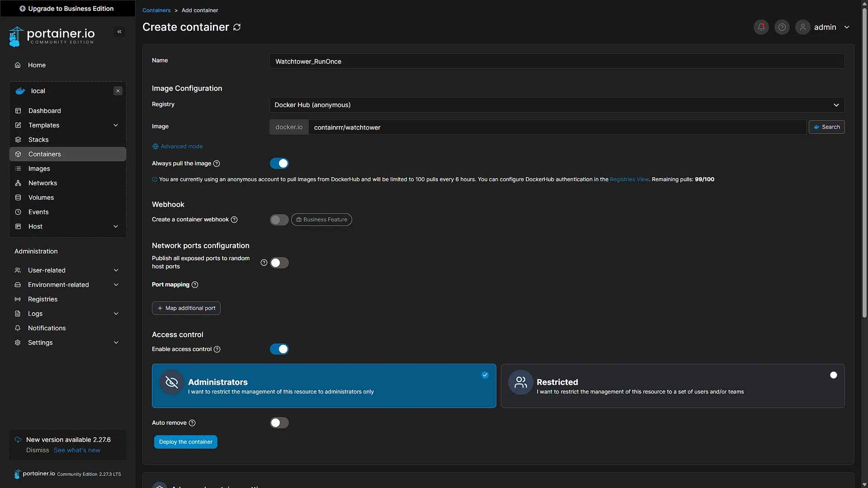The width and height of the screenshot is (868, 488).
Task: Click help icon next to Always pull the image
Action: [x=217, y=164]
